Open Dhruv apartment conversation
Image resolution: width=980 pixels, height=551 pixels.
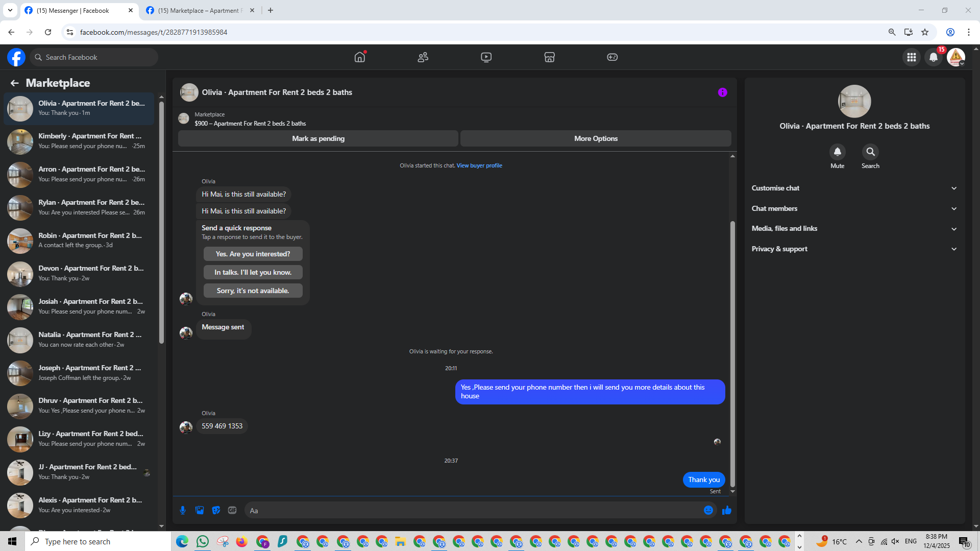click(79, 406)
